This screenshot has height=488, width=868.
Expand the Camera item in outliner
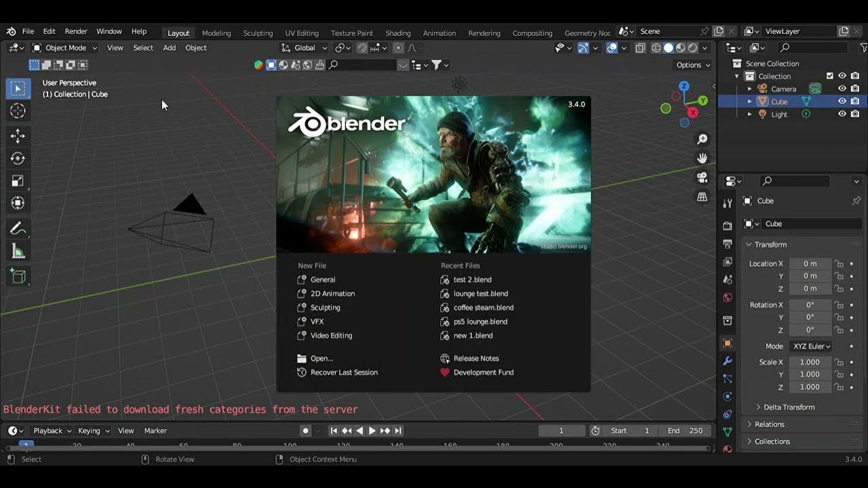click(x=749, y=89)
